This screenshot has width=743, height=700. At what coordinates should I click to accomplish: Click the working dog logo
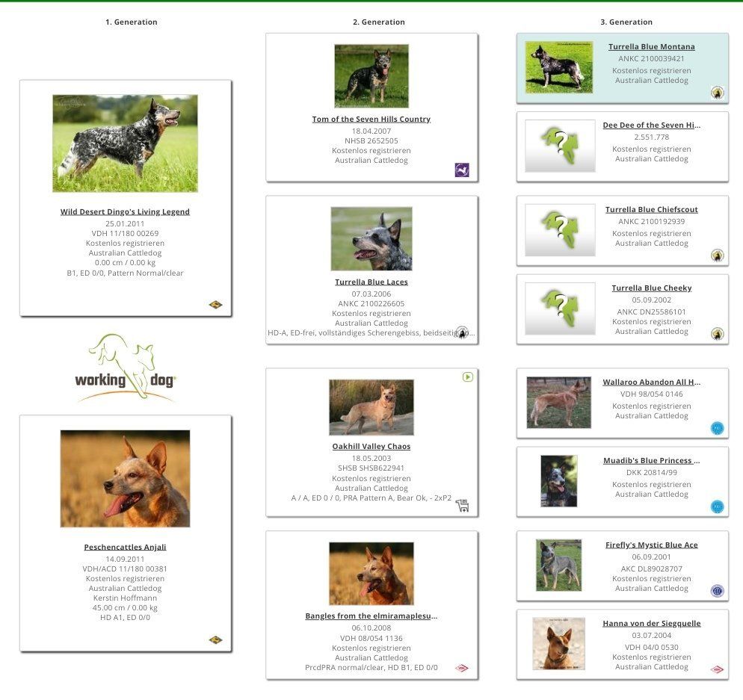126,368
